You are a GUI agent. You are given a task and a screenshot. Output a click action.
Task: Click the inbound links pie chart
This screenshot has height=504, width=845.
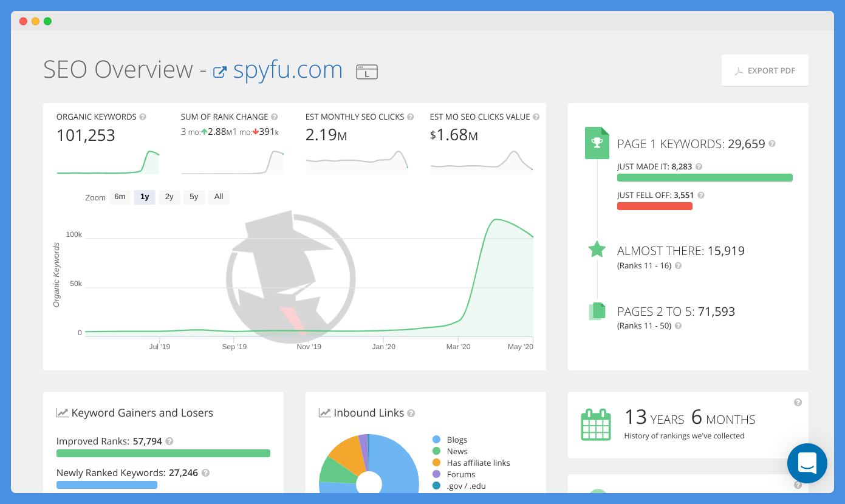coord(369,464)
